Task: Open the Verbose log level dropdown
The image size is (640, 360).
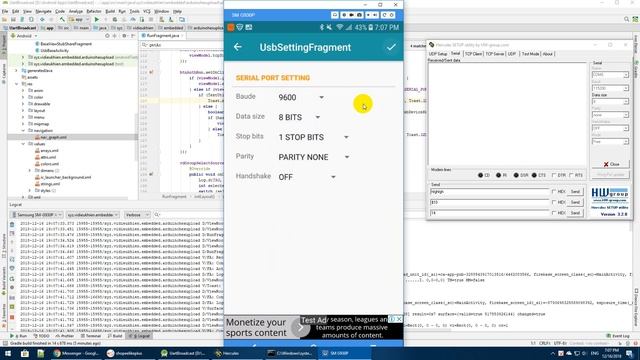Action: point(136,215)
